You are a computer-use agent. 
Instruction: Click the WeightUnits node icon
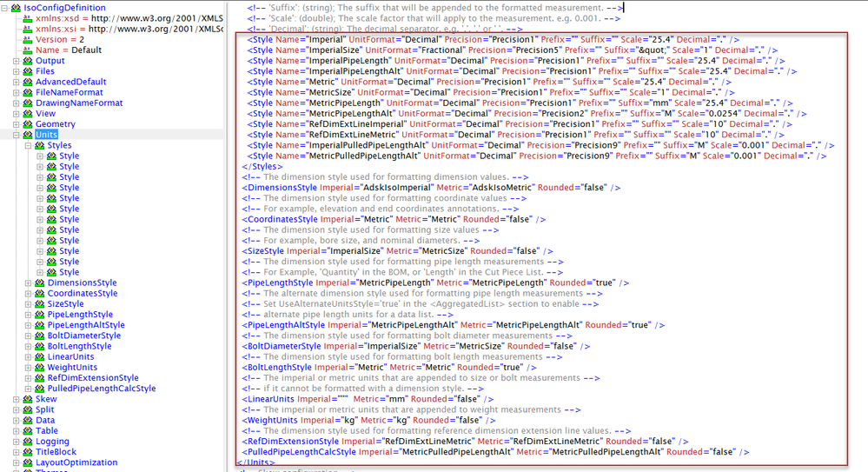point(39,368)
